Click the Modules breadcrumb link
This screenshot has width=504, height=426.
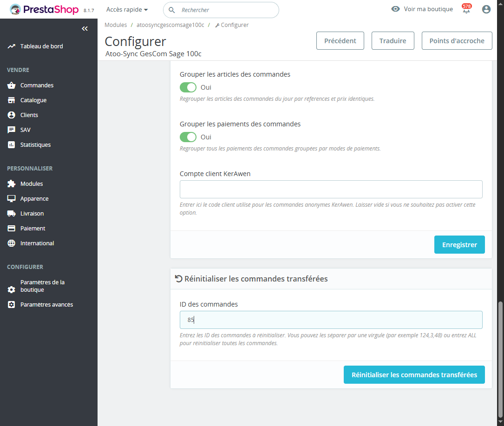(x=116, y=25)
